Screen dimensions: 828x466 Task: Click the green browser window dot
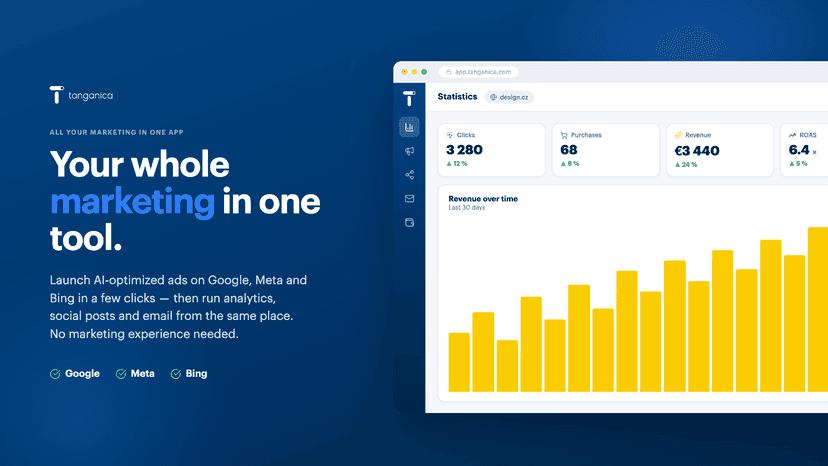point(424,72)
